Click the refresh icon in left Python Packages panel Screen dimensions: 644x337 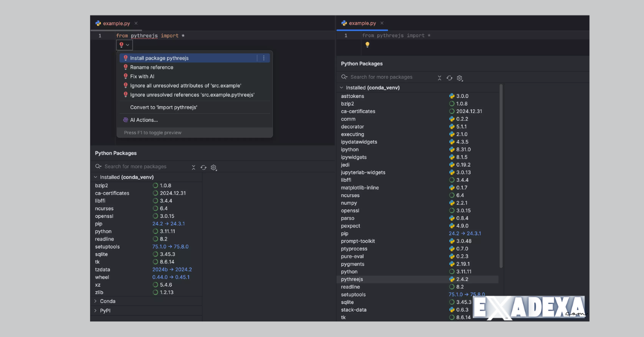click(203, 167)
